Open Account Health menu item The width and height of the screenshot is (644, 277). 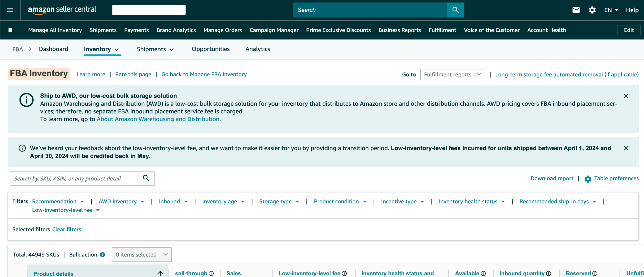coord(547,30)
